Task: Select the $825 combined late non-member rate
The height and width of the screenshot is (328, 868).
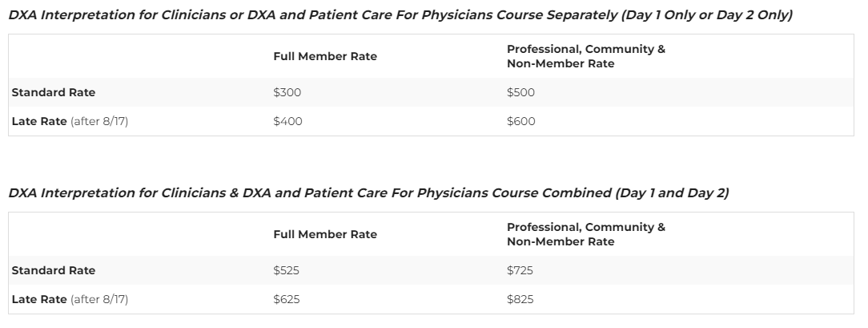Action: 520,299
